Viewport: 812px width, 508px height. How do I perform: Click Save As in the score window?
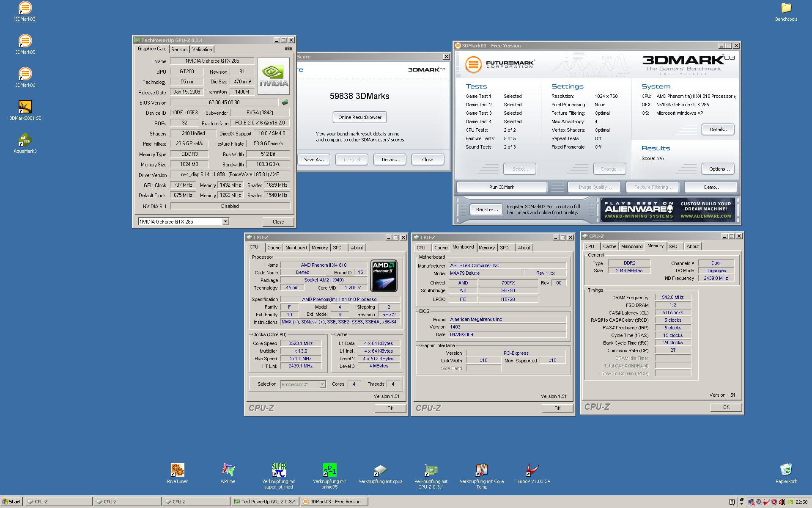[x=315, y=160]
